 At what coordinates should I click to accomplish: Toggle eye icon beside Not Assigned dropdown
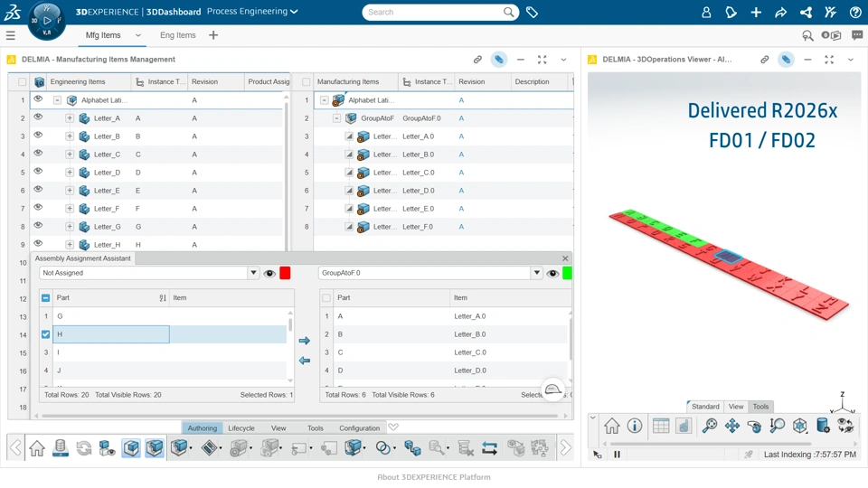(x=269, y=273)
